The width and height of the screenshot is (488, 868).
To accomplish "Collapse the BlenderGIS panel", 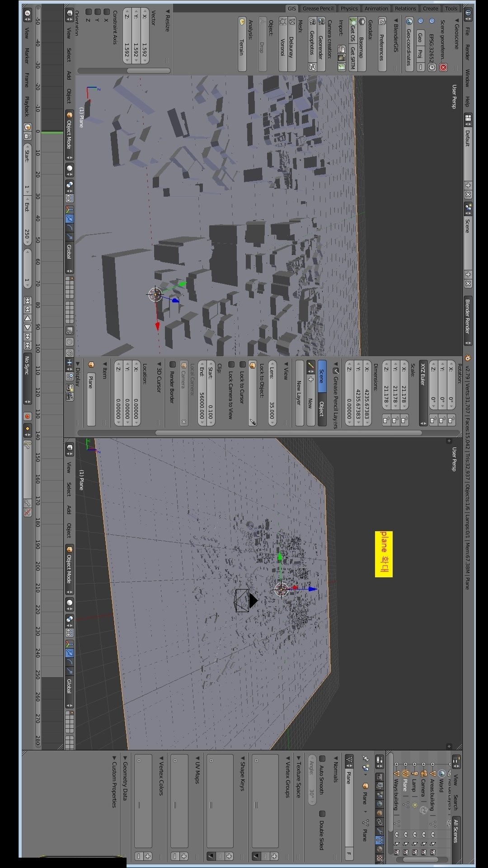I will pyautogui.click(x=396, y=20).
